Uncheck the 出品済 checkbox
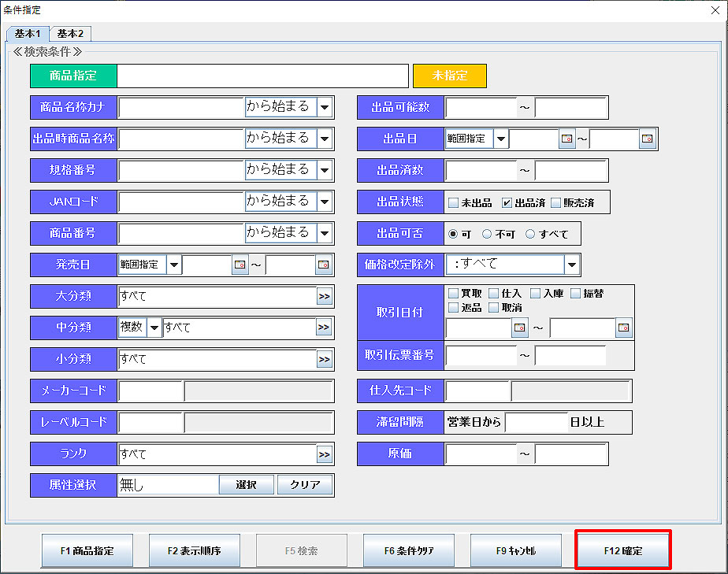 [507, 202]
